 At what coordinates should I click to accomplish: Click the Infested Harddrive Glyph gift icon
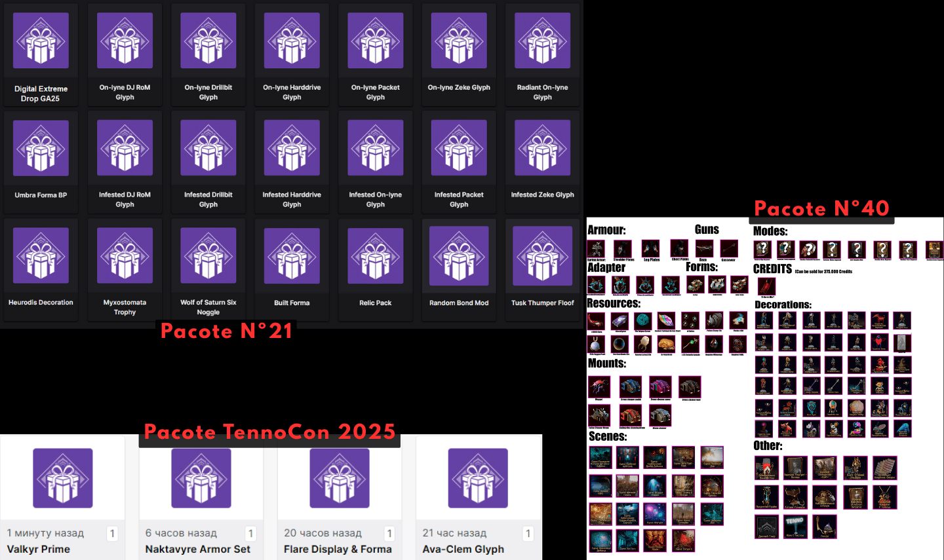(x=292, y=148)
